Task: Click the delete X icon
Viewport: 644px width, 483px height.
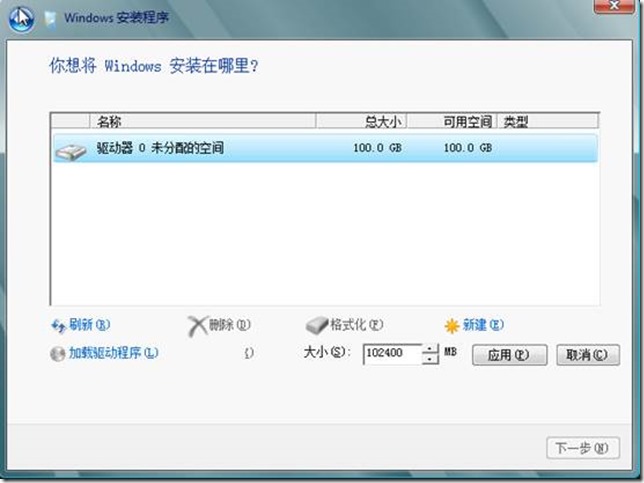Action: tap(198, 326)
